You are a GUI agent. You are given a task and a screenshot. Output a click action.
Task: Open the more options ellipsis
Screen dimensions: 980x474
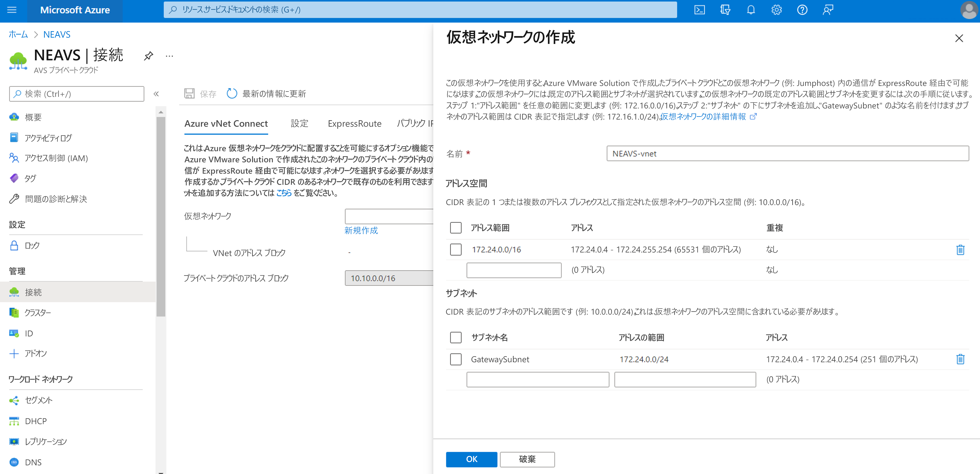click(169, 56)
